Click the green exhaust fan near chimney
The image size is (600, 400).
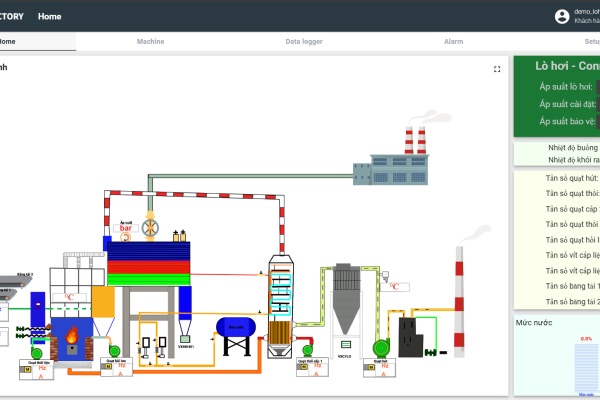[x=380, y=346]
